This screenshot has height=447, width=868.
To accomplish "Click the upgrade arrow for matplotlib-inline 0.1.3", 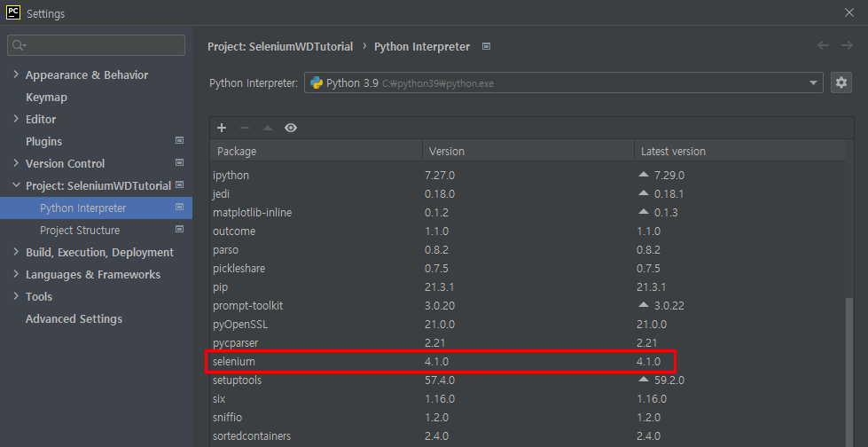I will (643, 212).
